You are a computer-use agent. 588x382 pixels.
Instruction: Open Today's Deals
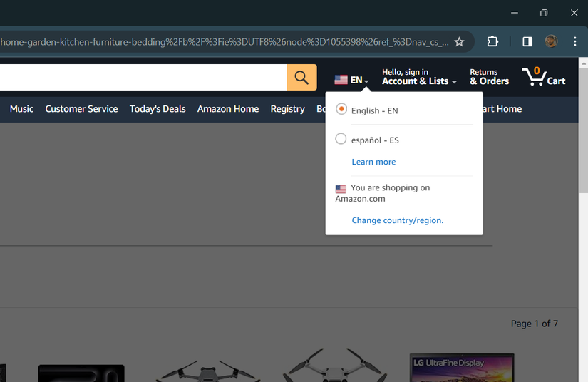coord(158,109)
